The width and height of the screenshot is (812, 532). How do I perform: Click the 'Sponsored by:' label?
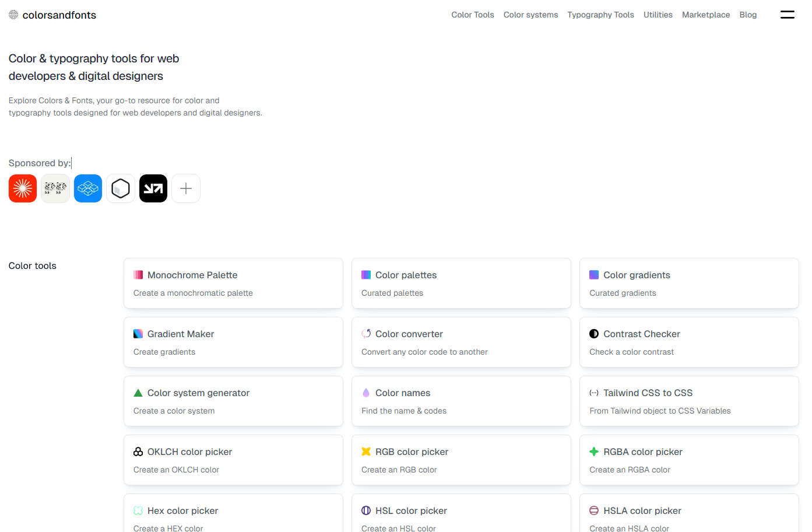click(x=40, y=163)
